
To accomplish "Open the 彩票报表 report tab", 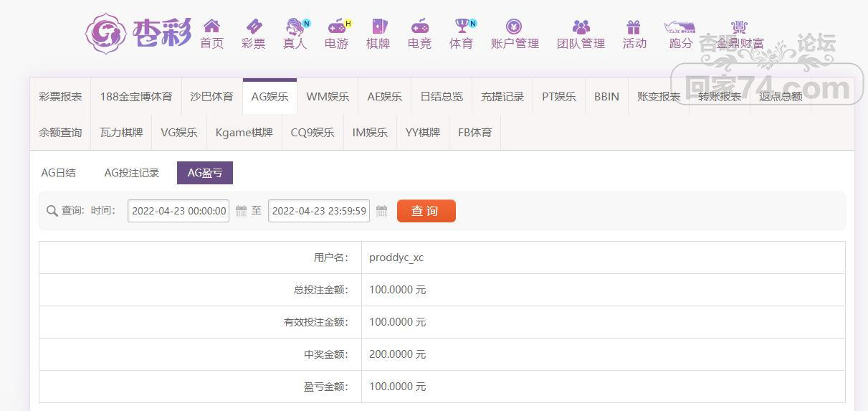I will click(x=60, y=96).
